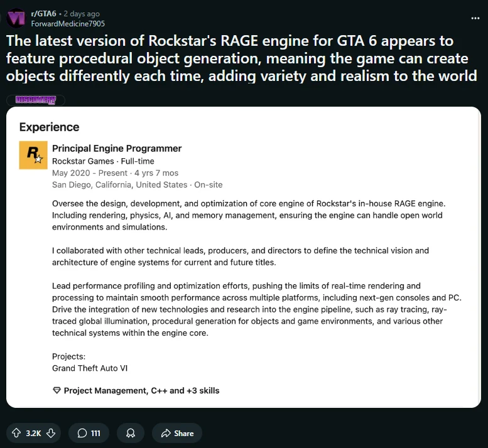Open the post's three-dot options menu

[x=475, y=18]
